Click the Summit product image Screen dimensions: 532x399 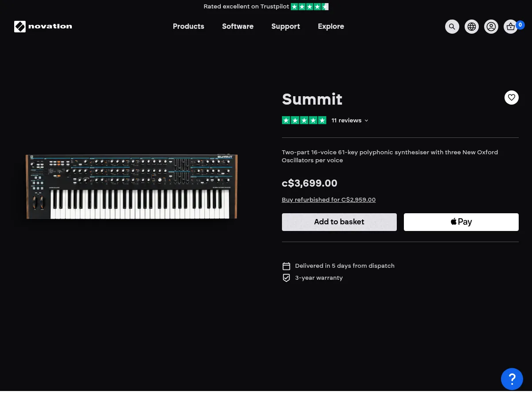(x=132, y=186)
